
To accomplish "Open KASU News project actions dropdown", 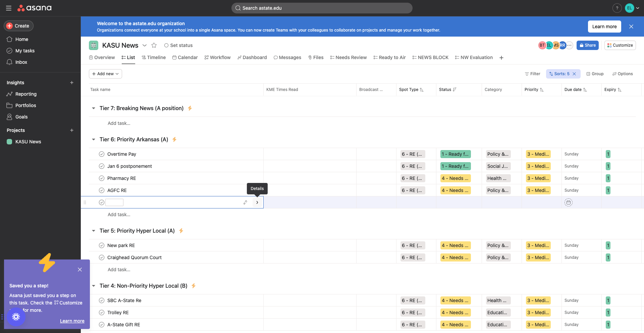I will [x=145, y=45].
